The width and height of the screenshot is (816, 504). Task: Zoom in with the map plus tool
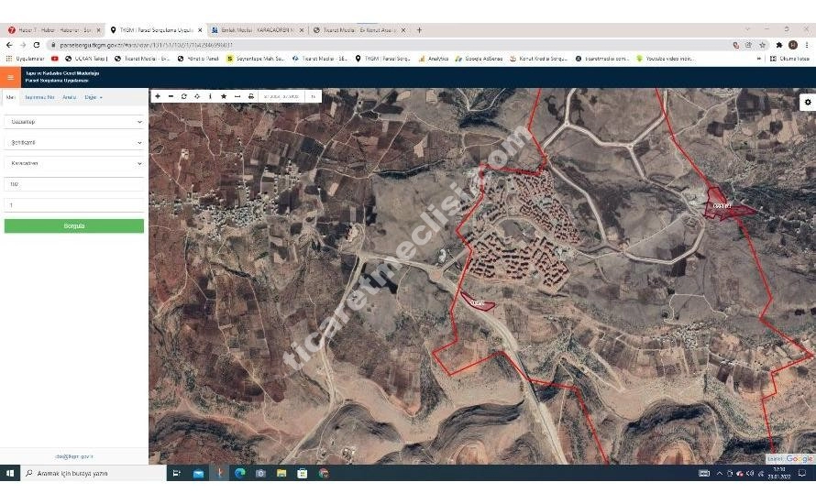click(158, 96)
